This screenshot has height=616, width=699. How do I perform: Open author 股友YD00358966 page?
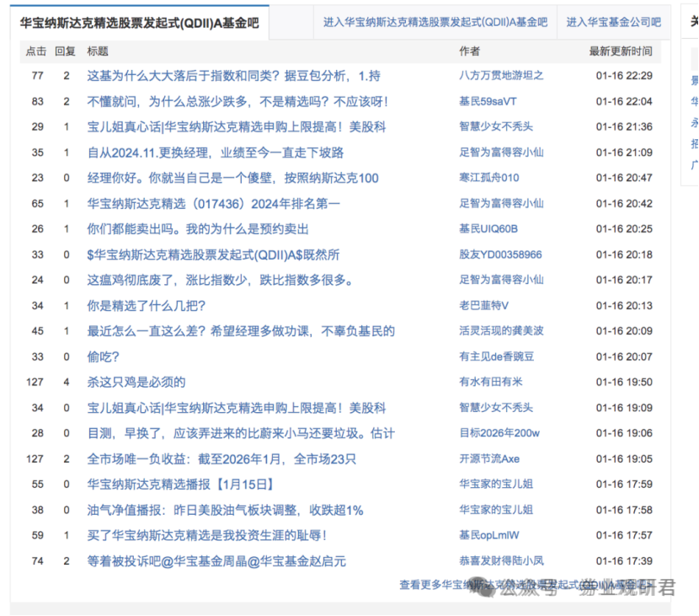pyautogui.click(x=500, y=254)
